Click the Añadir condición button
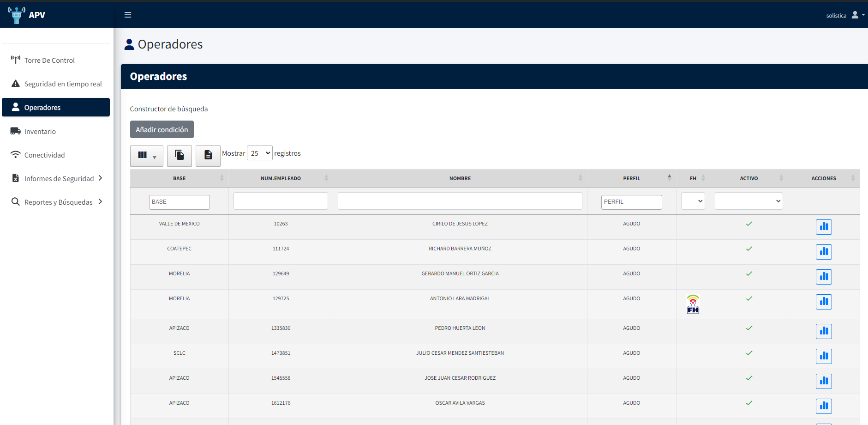 tap(162, 129)
